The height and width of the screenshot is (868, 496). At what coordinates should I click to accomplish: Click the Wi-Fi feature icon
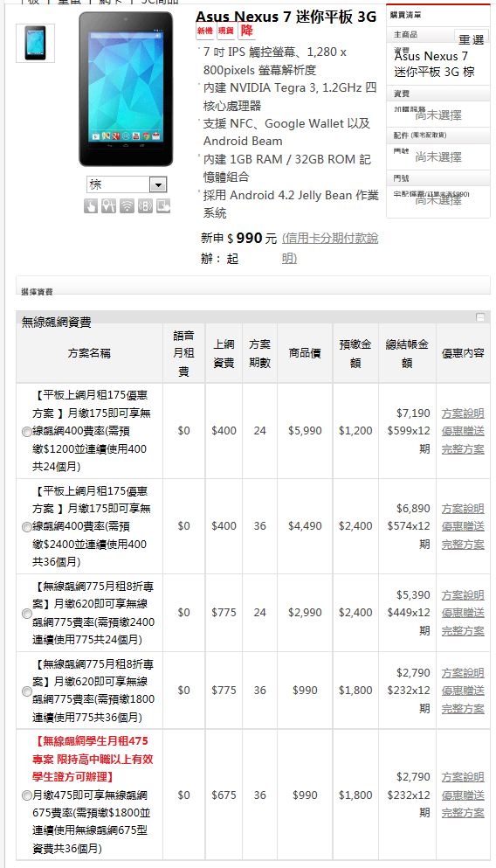coord(127,206)
